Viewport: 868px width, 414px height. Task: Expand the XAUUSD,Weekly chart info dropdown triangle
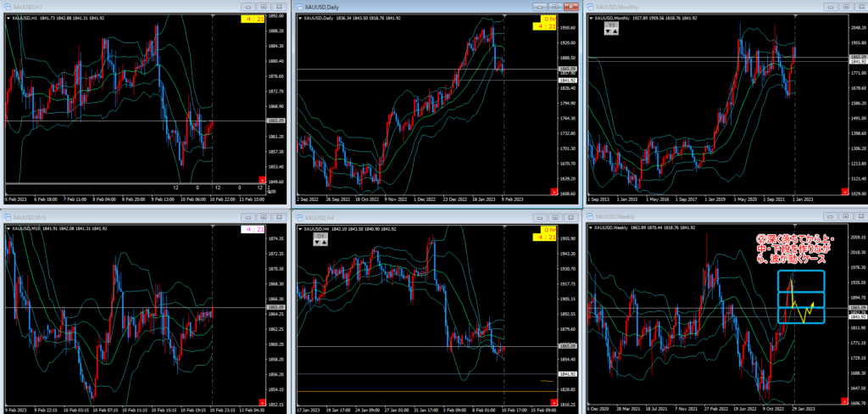[589, 229]
